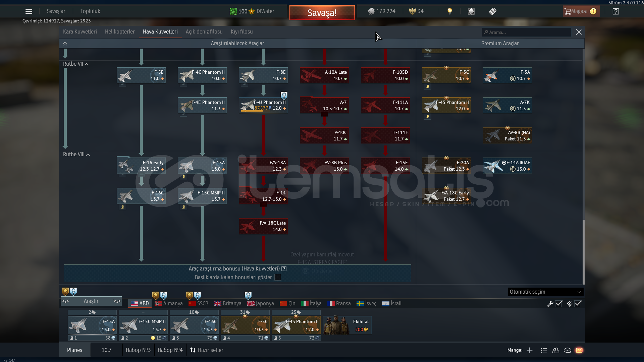Open the Otomatik seçim dropdown

545,292
